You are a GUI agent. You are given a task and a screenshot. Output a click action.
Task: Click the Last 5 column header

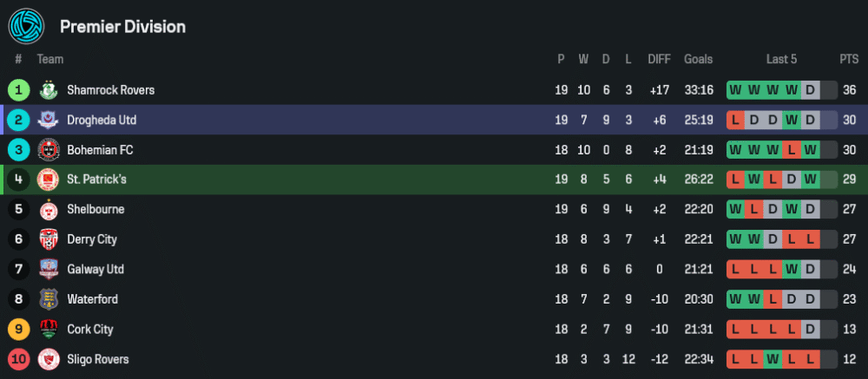coord(781,59)
